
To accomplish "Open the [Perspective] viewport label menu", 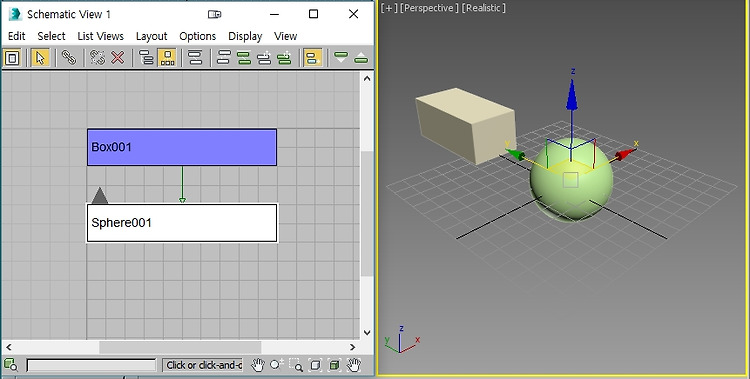I will coord(429,8).
